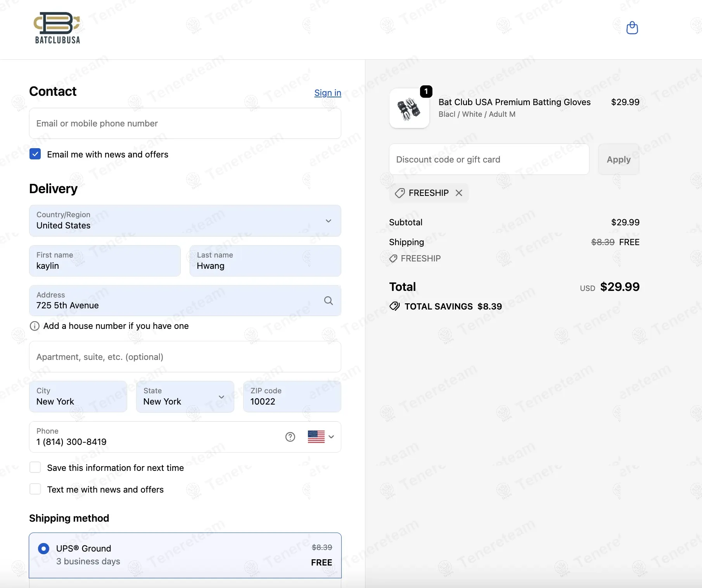Click the address search magnifier icon
Image resolution: width=702 pixels, height=588 pixels.
tap(329, 301)
